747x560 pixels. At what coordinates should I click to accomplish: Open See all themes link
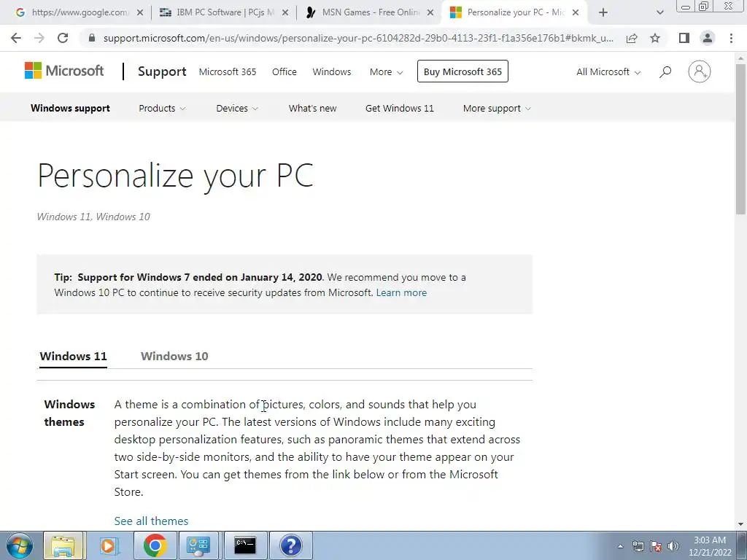(152, 521)
